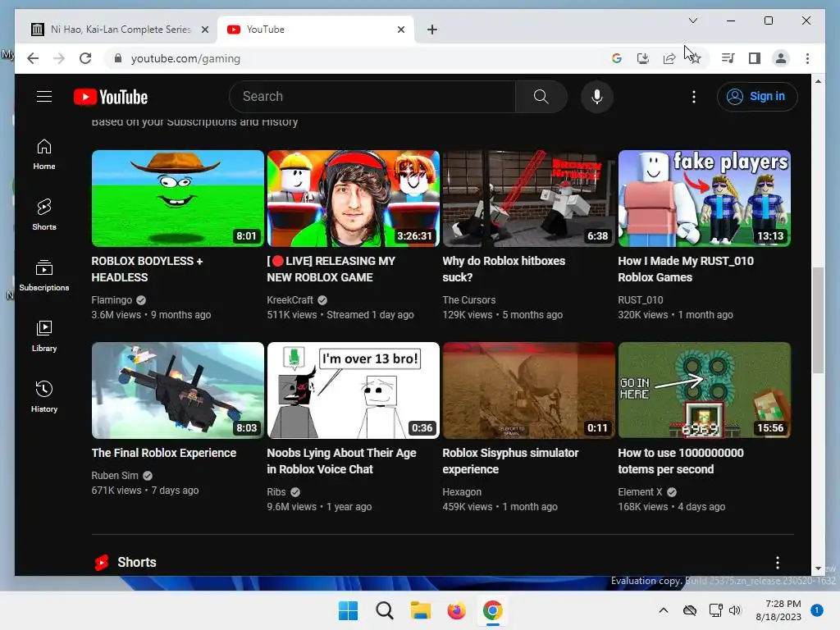Image resolution: width=840 pixels, height=630 pixels.
Task: Open KreekCraft channel link
Action: pyautogui.click(x=290, y=300)
